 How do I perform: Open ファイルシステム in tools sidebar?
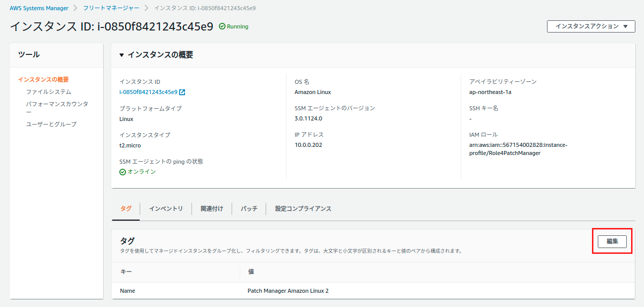coord(48,92)
